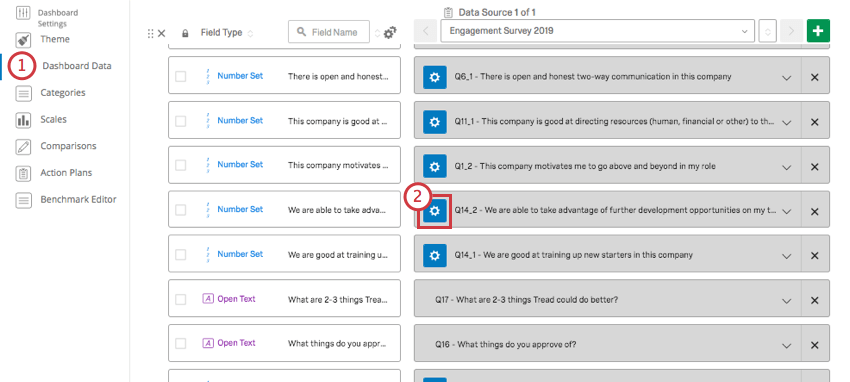
Task: Expand the Q17 source field dropdown
Action: tap(787, 301)
